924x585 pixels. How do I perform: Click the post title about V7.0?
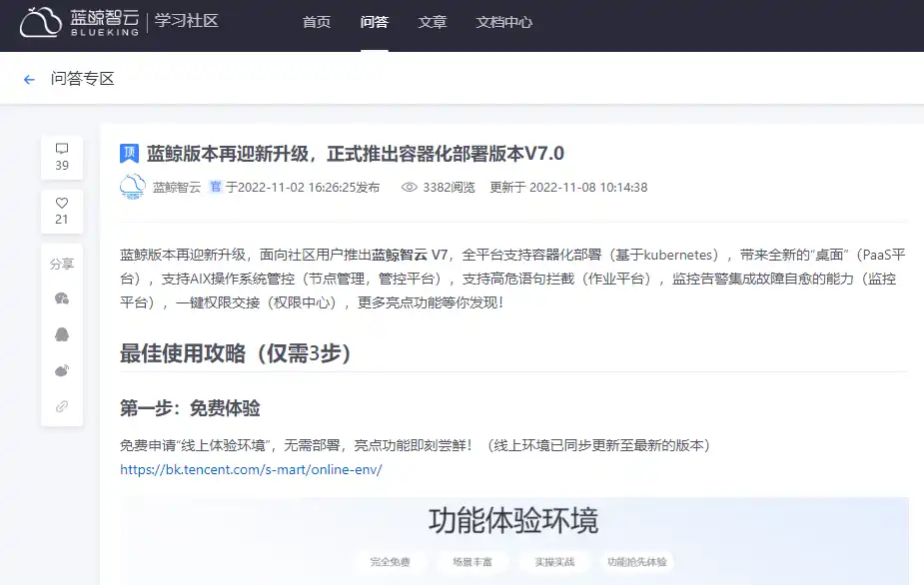[x=356, y=154]
